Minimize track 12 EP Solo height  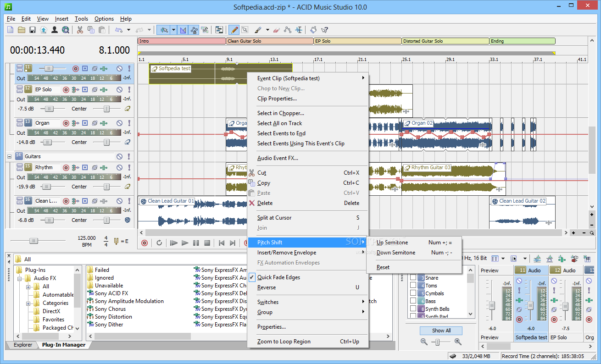pyautogui.click(x=19, y=88)
